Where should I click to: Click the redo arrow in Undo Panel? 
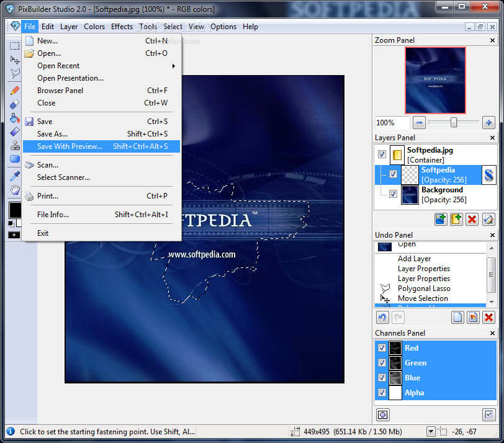pos(398,318)
